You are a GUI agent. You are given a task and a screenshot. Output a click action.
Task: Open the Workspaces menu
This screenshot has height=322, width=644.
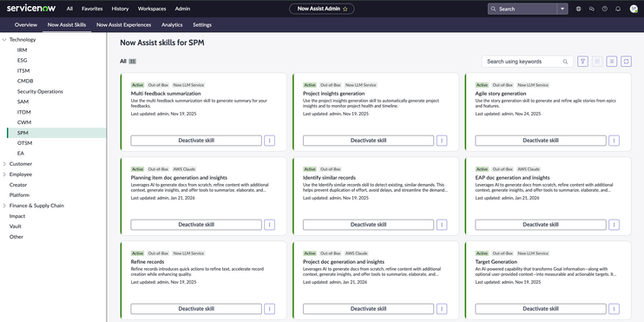(x=152, y=9)
